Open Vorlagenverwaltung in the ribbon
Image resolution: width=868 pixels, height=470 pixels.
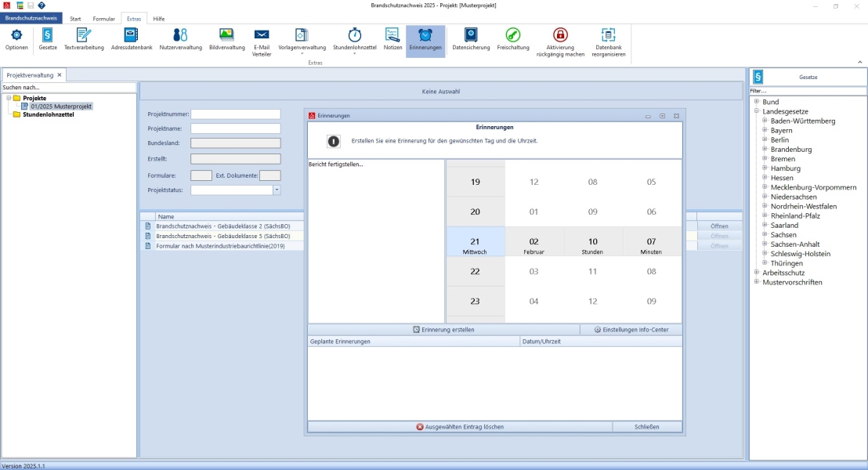coord(302,41)
